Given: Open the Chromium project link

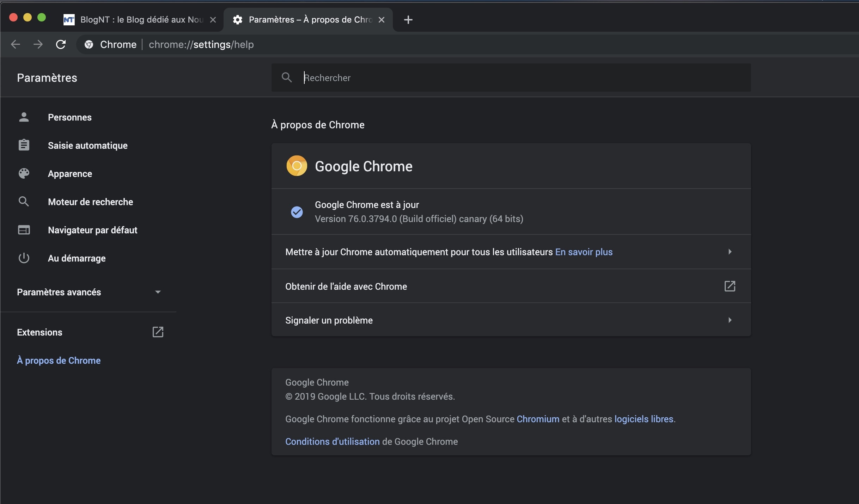Looking at the screenshot, I should (538, 419).
